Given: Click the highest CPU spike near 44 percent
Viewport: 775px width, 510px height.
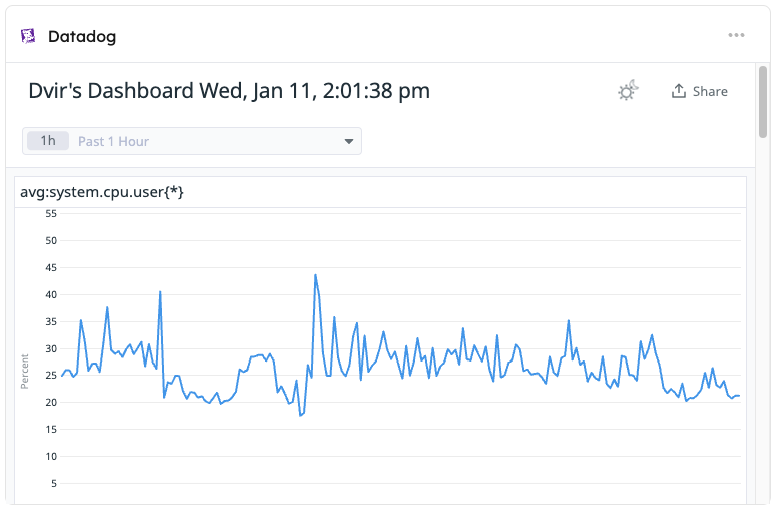Looking at the screenshot, I should pos(315,275).
